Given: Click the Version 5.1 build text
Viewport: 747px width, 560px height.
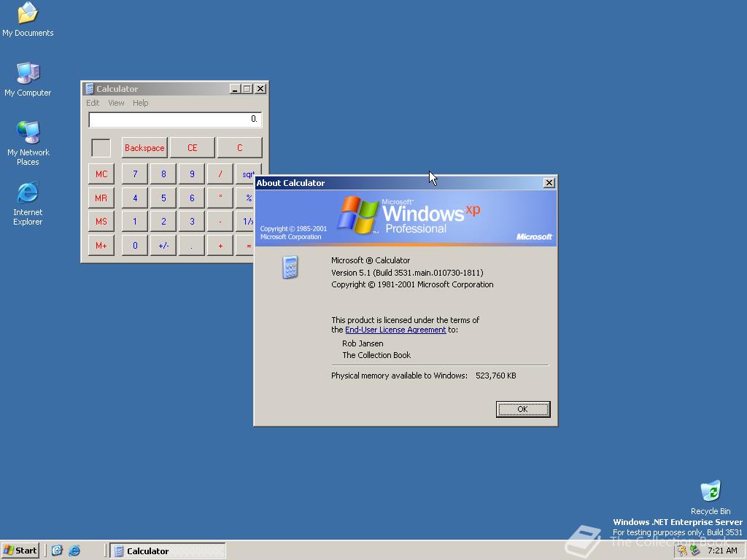Looking at the screenshot, I should pos(407,273).
